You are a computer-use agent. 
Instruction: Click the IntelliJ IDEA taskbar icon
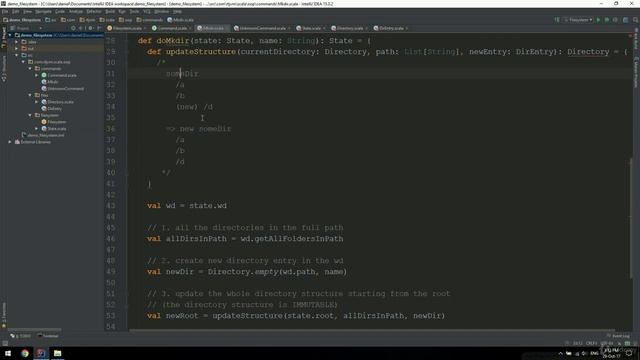pyautogui.click(x=41, y=353)
